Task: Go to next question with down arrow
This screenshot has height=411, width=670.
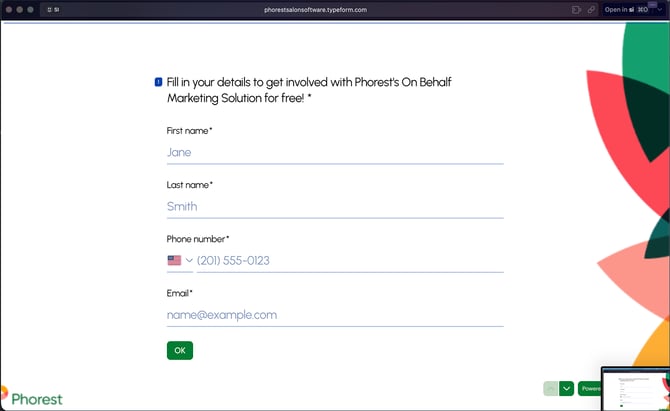Action: tap(566, 388)
